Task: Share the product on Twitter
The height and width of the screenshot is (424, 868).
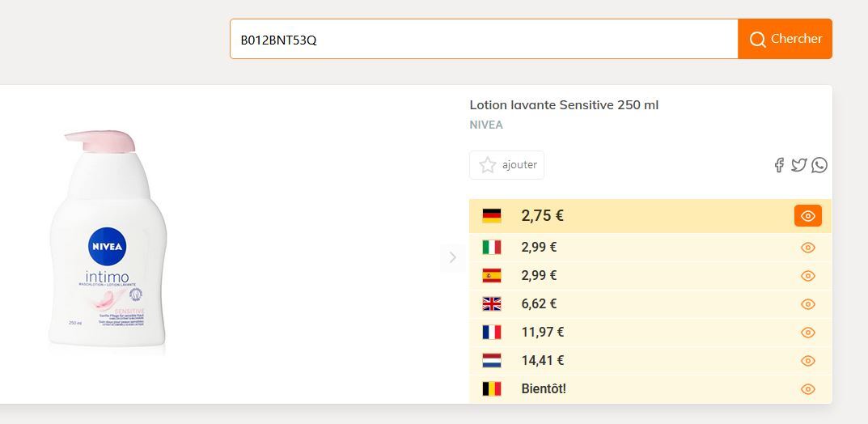Action: 799,165
